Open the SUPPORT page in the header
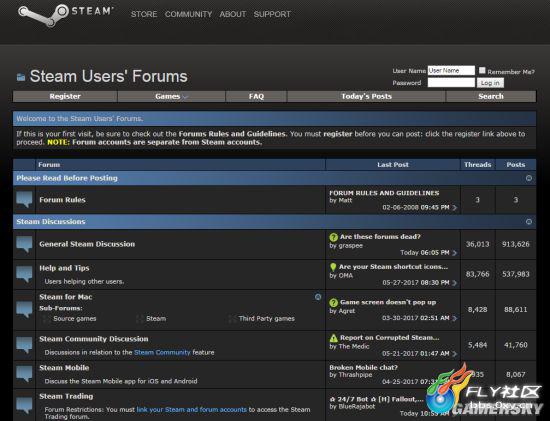 [x=272, y=14]
